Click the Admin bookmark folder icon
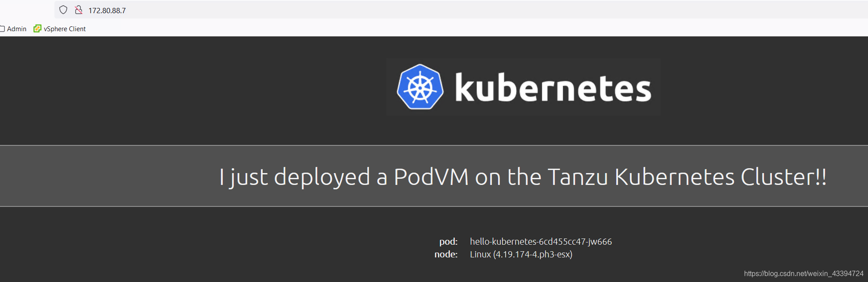Image resolution: width=868 pixels, height=282 pixels. pyautogui.click(x=2, y=29)
